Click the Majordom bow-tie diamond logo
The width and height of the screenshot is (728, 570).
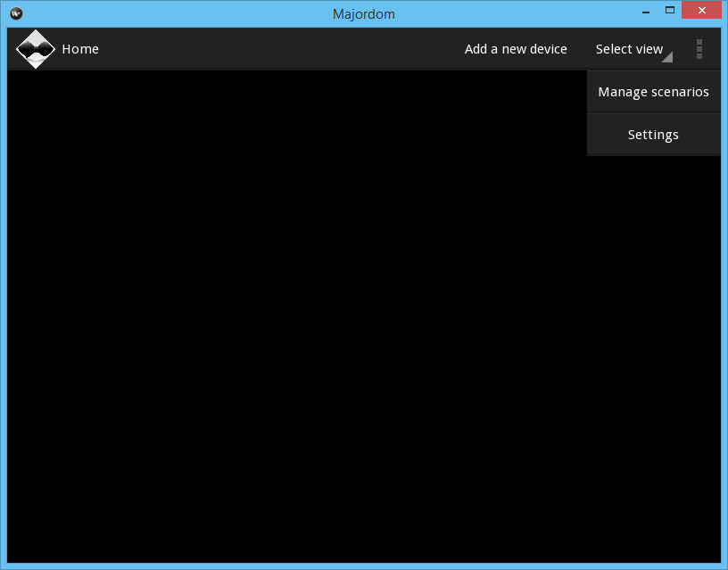point(36,49)
